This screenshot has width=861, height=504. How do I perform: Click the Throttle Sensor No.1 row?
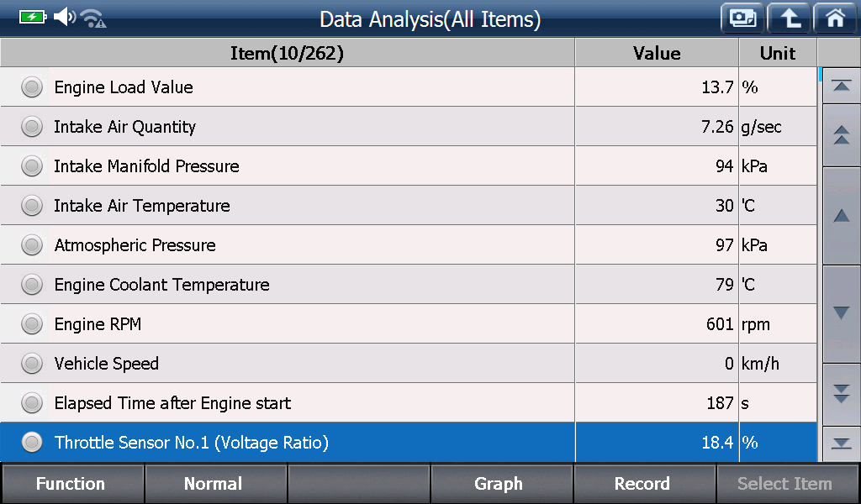(x=409, y=442)
